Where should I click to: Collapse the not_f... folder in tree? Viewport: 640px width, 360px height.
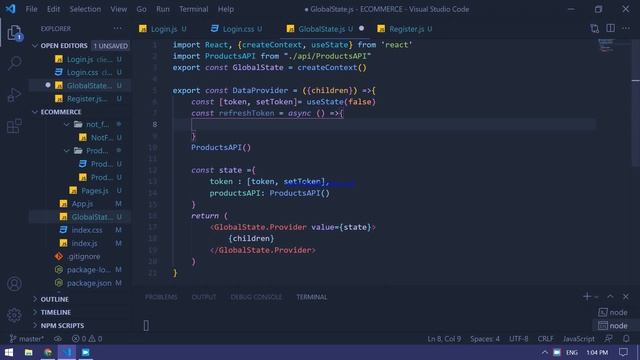pyautogui.click(x=67, y=124)
